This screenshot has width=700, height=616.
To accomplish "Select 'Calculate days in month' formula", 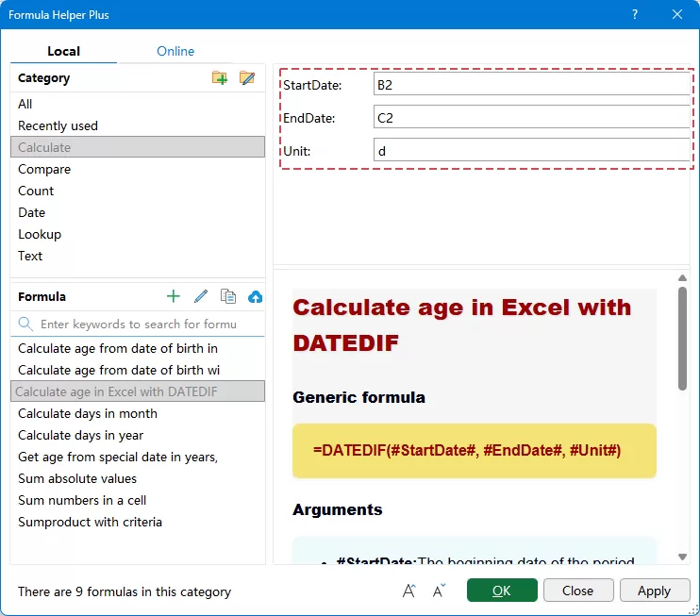I will point(138,413).
